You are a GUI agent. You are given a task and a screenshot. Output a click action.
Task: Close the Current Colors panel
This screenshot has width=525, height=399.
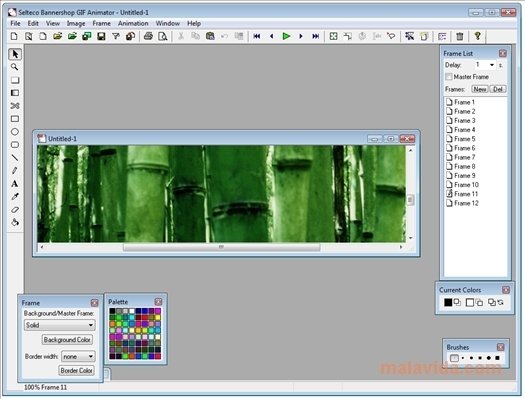pyautogui.click(x=506, y=290)
